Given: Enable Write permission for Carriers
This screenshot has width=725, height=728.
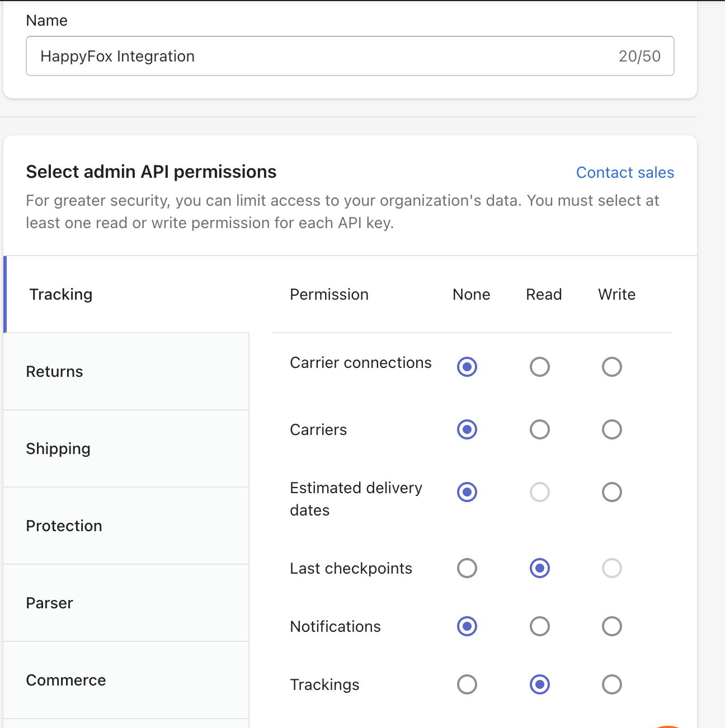Looking at the screenshot, I should pyautogui.click(x=611, y=430).
